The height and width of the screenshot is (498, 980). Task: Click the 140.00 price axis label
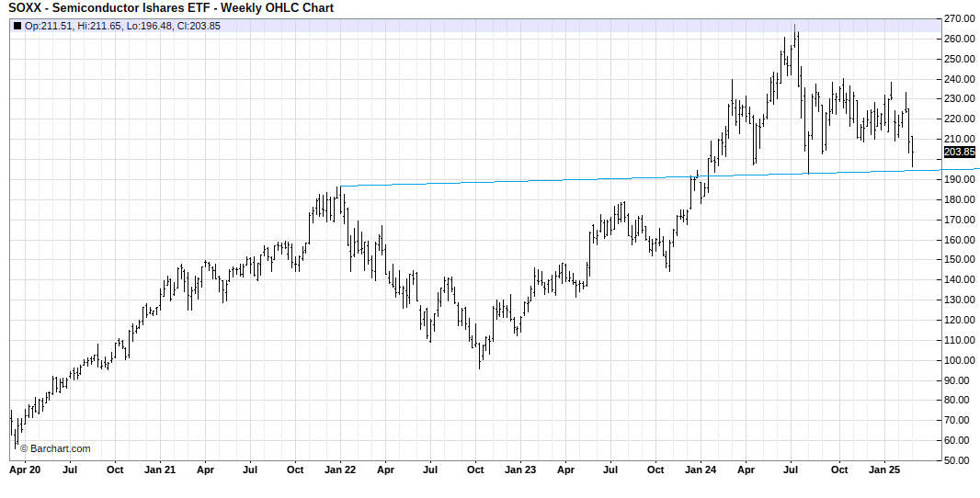pyautogui.click(x=961, y=279)
